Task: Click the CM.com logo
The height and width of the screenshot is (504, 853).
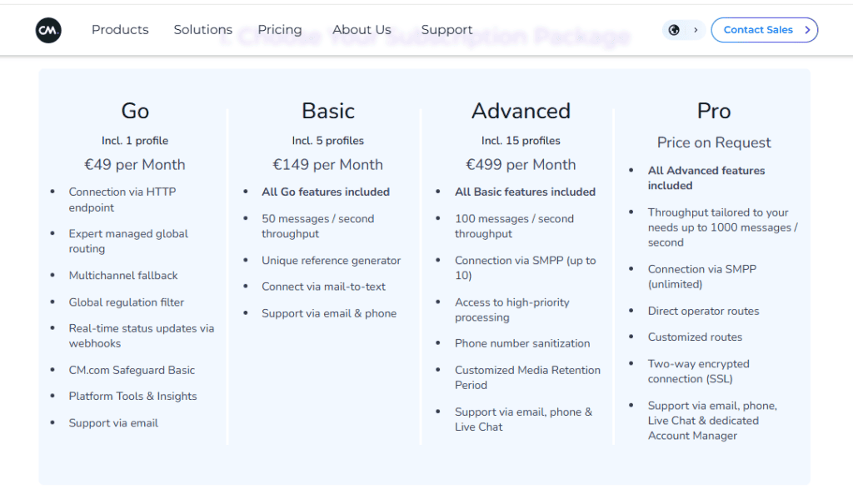Action: click(x=48, y=30)
